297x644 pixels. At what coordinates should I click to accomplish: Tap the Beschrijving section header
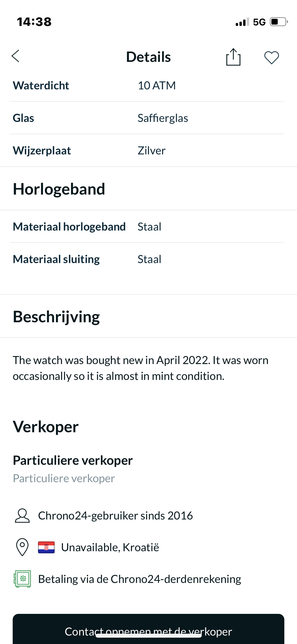pos(56,317)
